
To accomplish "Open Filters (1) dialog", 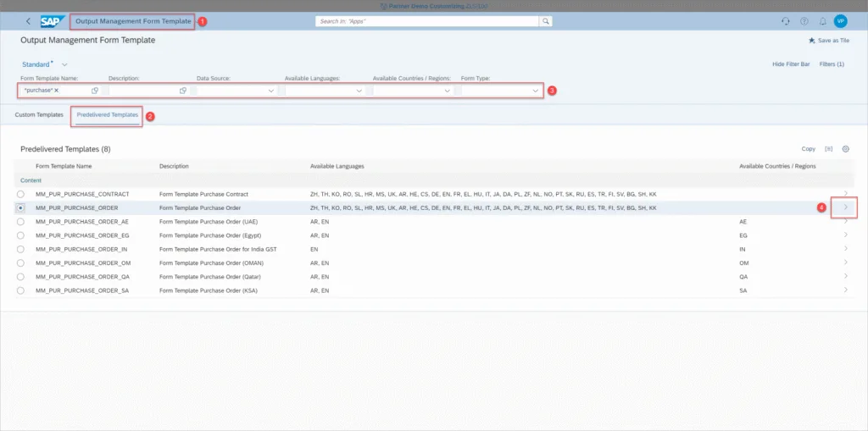I will 832,64.
